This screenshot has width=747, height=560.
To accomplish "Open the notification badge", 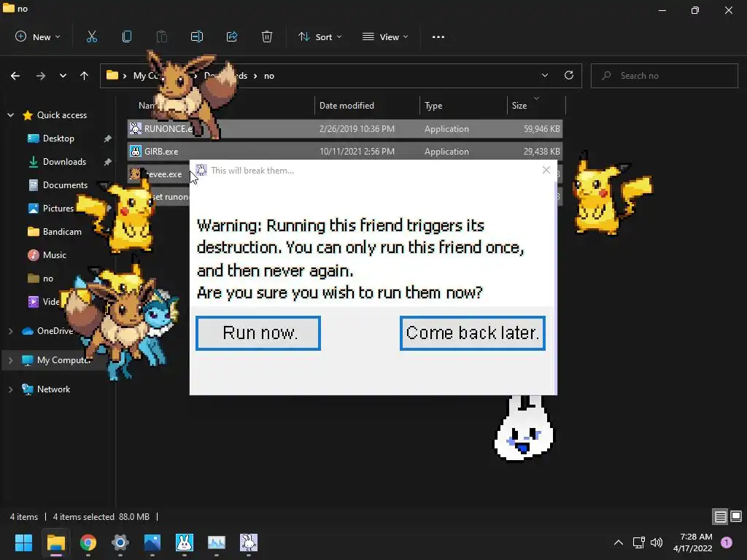I will click(x=727, y=542).
